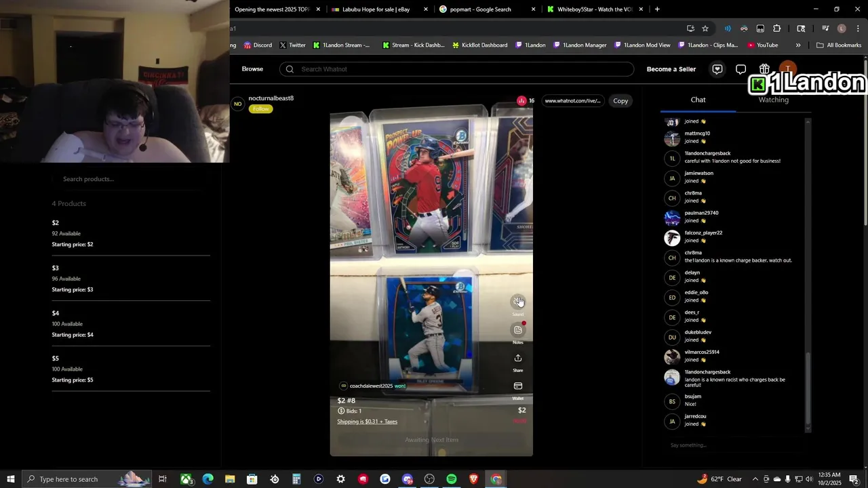
Task: Switch to the Chat tab
Action: (x=698, y=100)
